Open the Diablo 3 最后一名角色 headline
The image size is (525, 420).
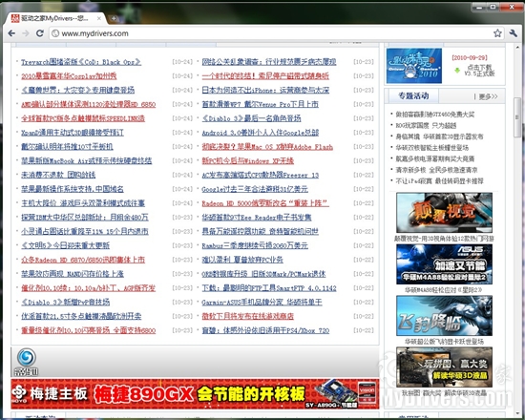coord(251,118)
